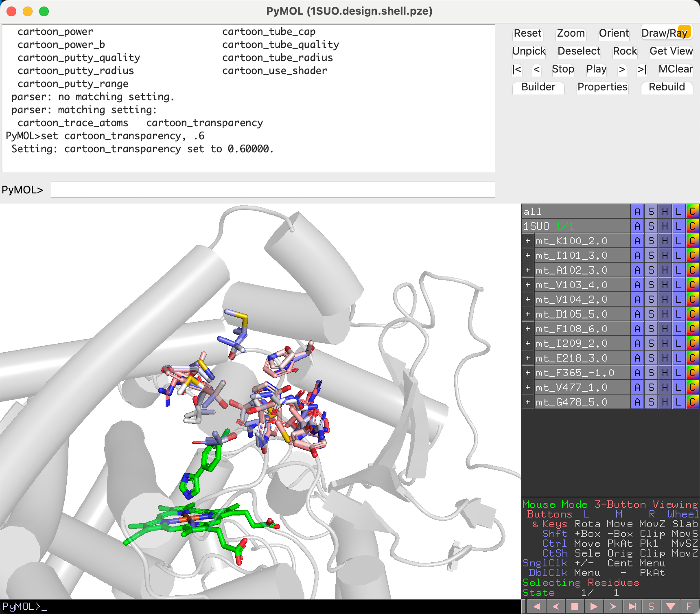Open Show menu for mt_I209_2.0
Image resolution: width=700 pixels, height=614 pixels.
click(651, 343)
